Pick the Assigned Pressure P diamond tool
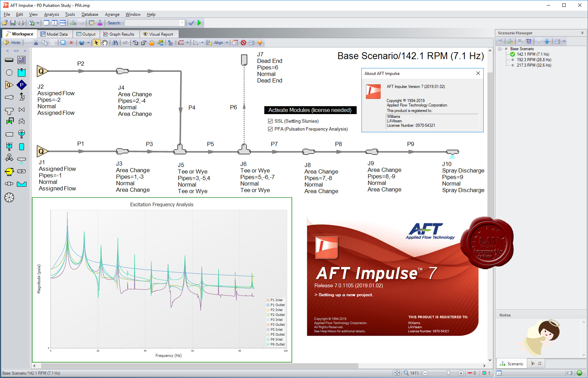Viewport: 588px width, 378px height. 22,85
